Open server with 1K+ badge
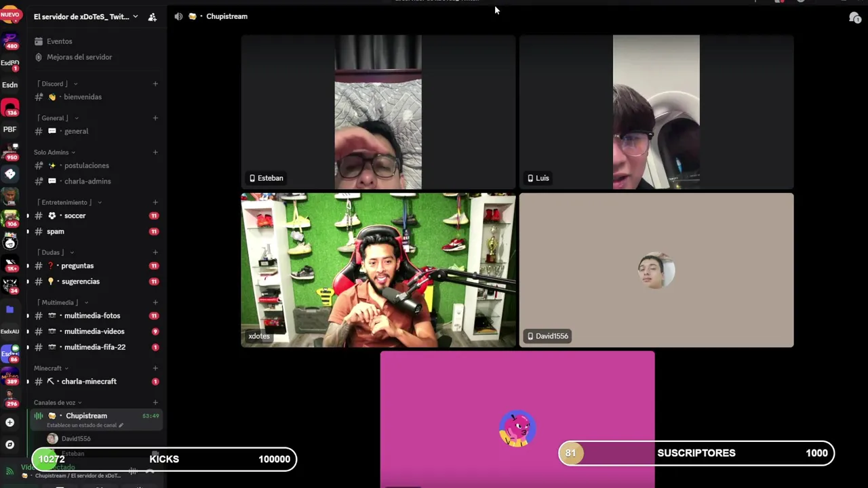This screenshot has height=488, width=868. (x=10, y=264)
